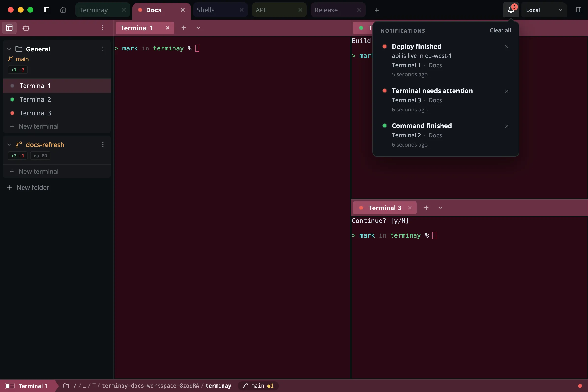Click the +1 −3 diff badge

click(x=18, y=70)
